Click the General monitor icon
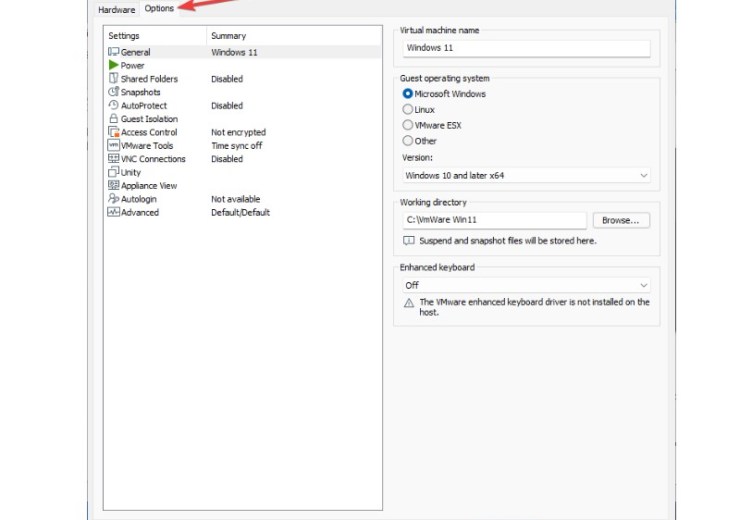The image size is (740, 520). (x=113, y=51)
